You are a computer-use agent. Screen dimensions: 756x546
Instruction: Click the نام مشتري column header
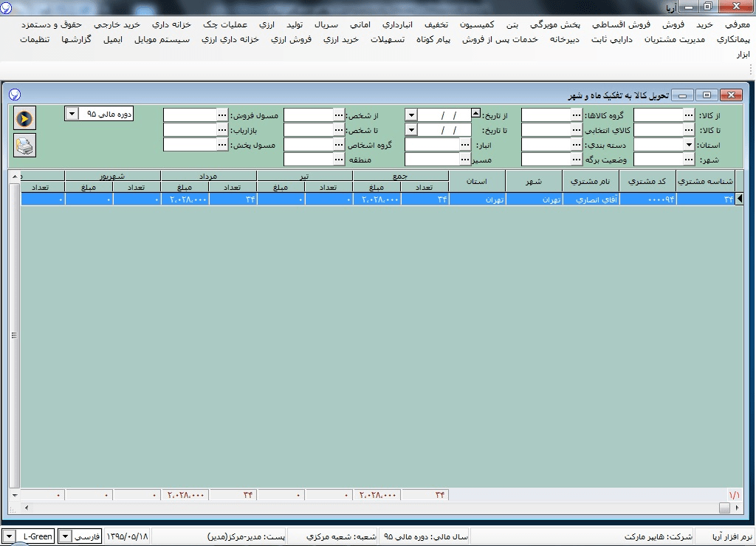[591, 181]
